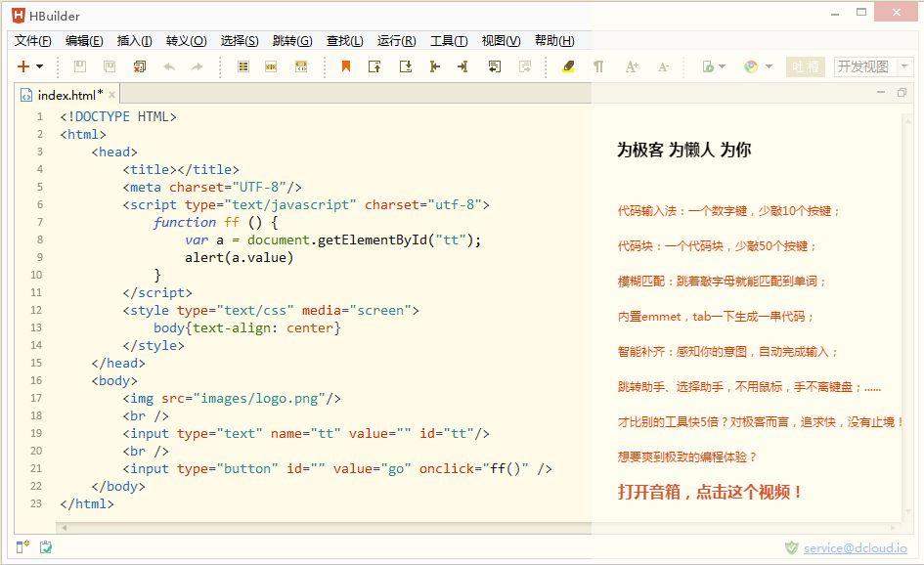This screenshot has height=565, width=924.
Task: Click the 打开音箱,点击这个视频! link text
Action: point(710,492)
